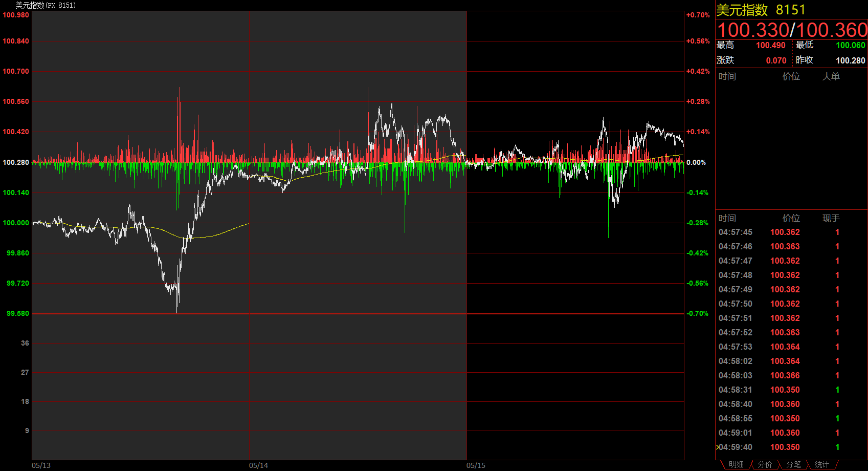This screenshot has width=868, height=471.
Task: Click the volume axis label 27
Action: pos(25,372)
